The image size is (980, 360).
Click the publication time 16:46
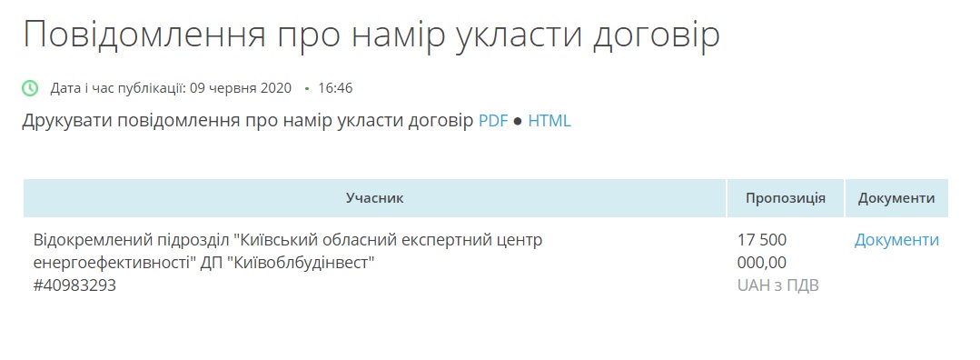(x=335, y=88)
